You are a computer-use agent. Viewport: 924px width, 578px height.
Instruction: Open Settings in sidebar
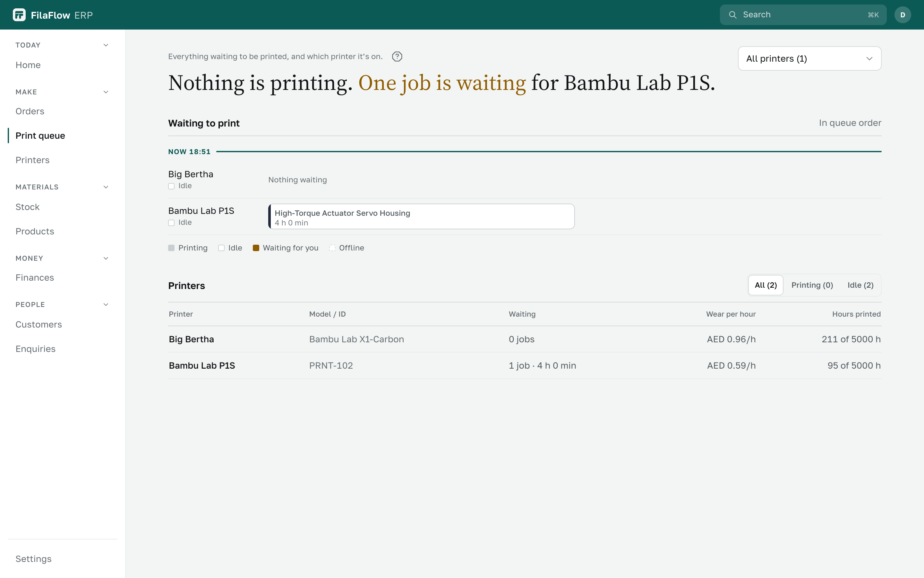(34, 559)
